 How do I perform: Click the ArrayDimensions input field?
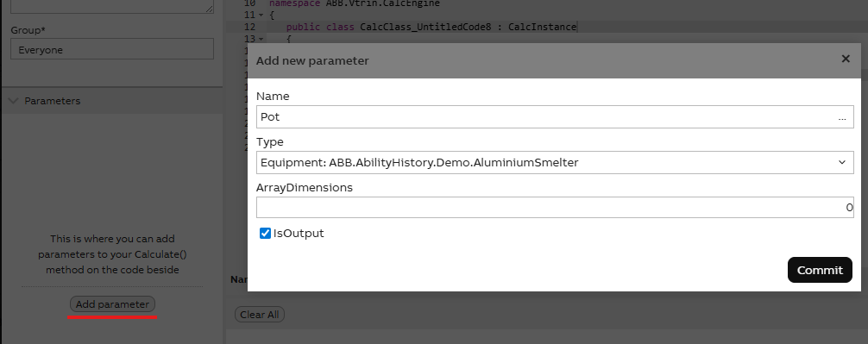tap(555, 208)
